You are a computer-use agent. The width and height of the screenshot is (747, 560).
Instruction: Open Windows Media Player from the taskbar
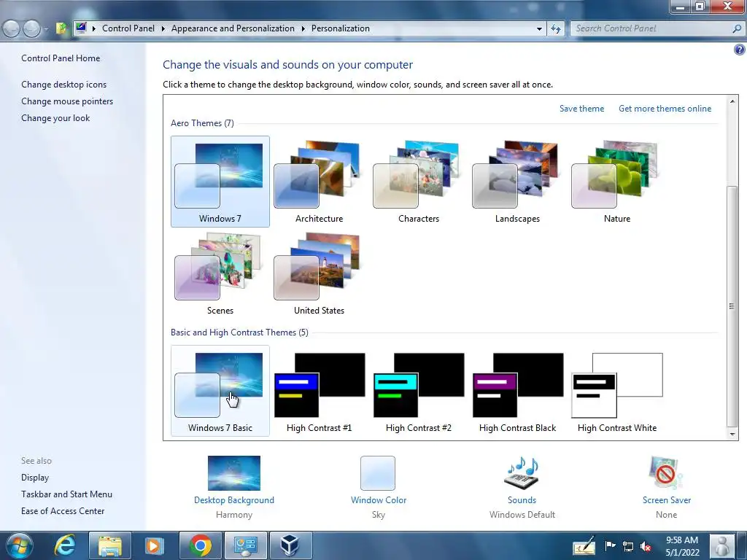tap(154, 545)
